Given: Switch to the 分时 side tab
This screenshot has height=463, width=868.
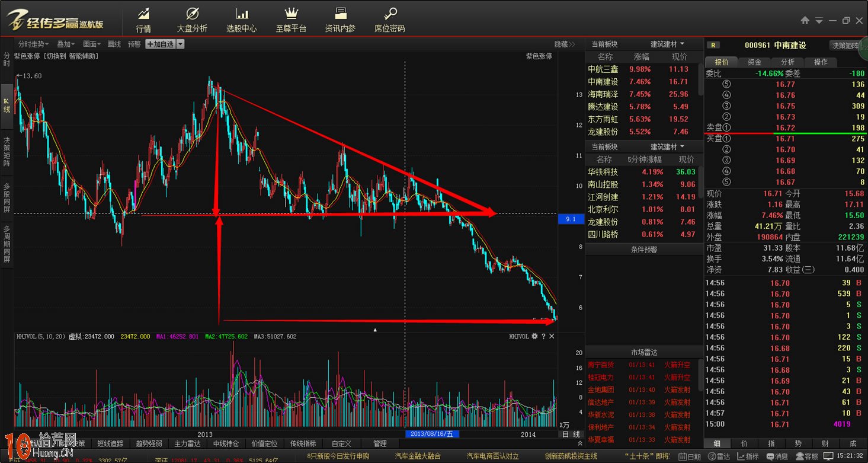Looking at the screenshot, I should [x=7, y=59].
